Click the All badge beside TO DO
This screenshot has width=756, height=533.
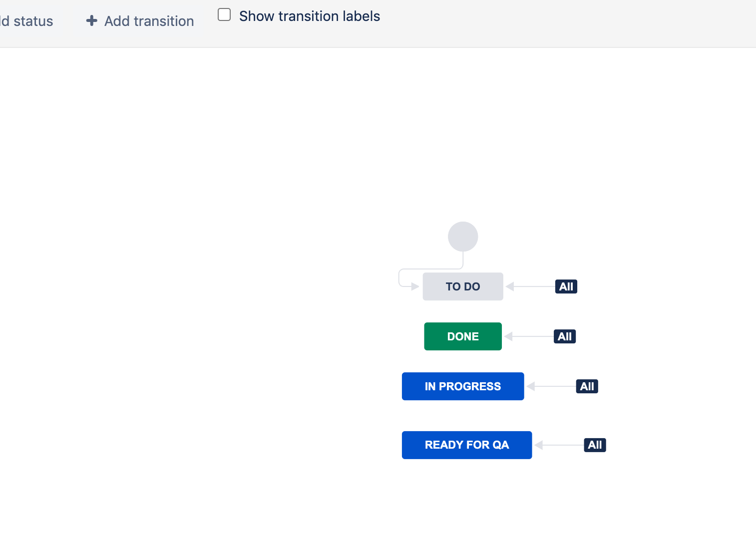(x=566, y=286)
